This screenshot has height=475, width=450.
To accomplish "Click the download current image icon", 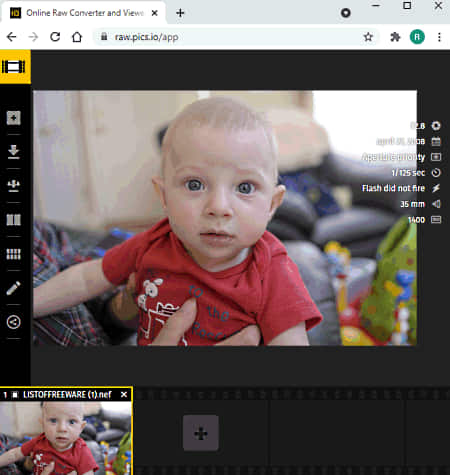I will click(x=14, y=152).
